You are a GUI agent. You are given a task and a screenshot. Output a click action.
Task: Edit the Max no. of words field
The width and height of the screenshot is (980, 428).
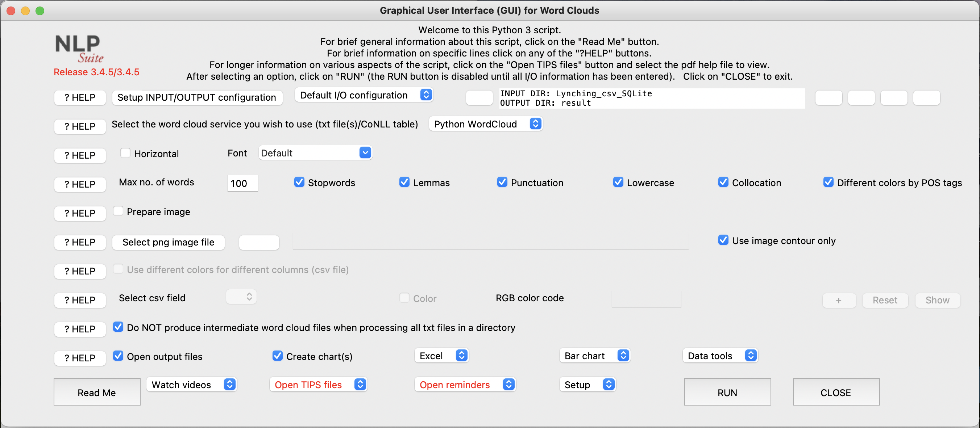click(242, 183)
